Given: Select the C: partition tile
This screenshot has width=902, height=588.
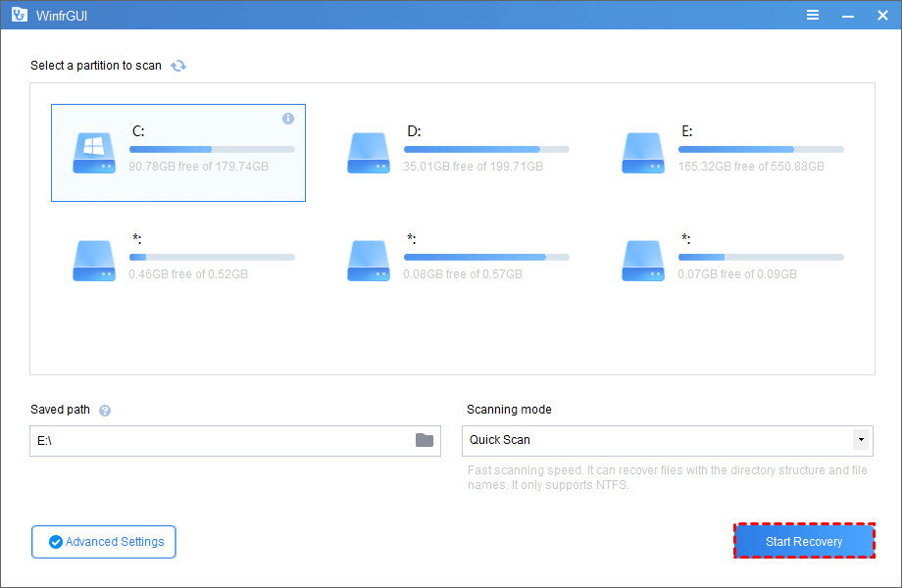Looking at the screenshot, I should (x=177, y=153).
